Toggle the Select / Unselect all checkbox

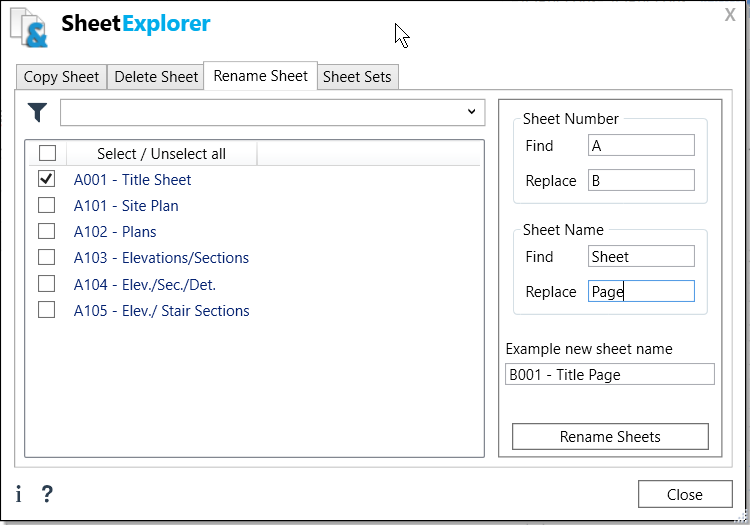click(47, 153)
